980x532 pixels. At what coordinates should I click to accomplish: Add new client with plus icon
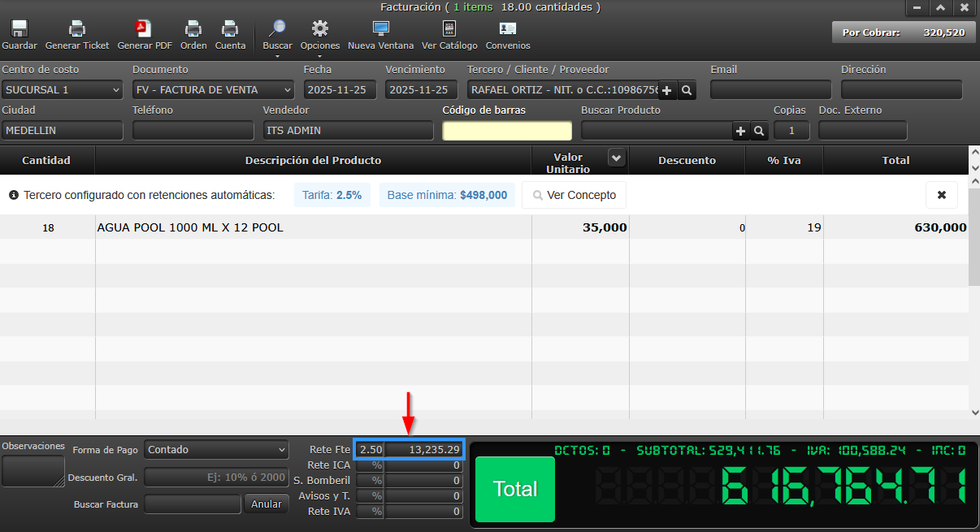[x=667, y=90]
